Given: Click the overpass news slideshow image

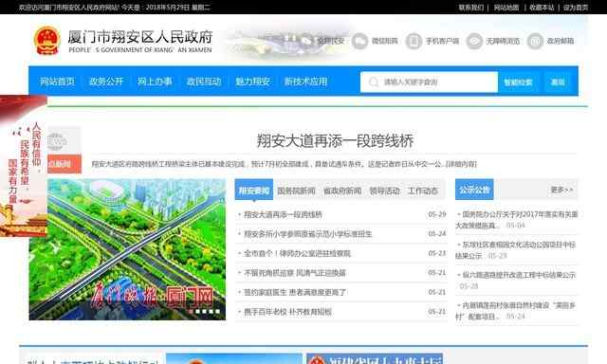Looking at the screenshot, I should pyautogui.click(x=127, y=249).
